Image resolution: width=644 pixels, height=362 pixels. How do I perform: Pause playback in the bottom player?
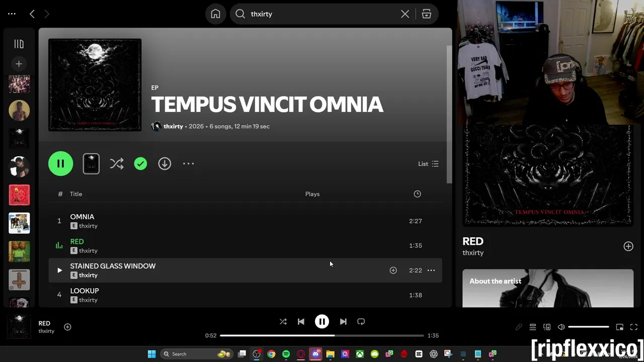tap(322, 322)
